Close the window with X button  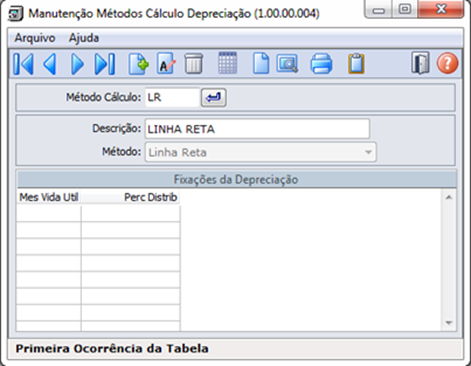tap(441, 9)
